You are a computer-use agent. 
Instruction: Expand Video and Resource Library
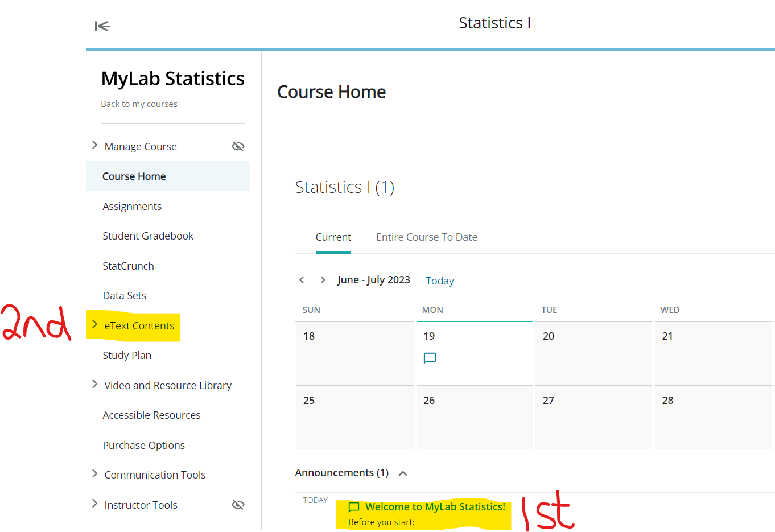pos(94,385)
